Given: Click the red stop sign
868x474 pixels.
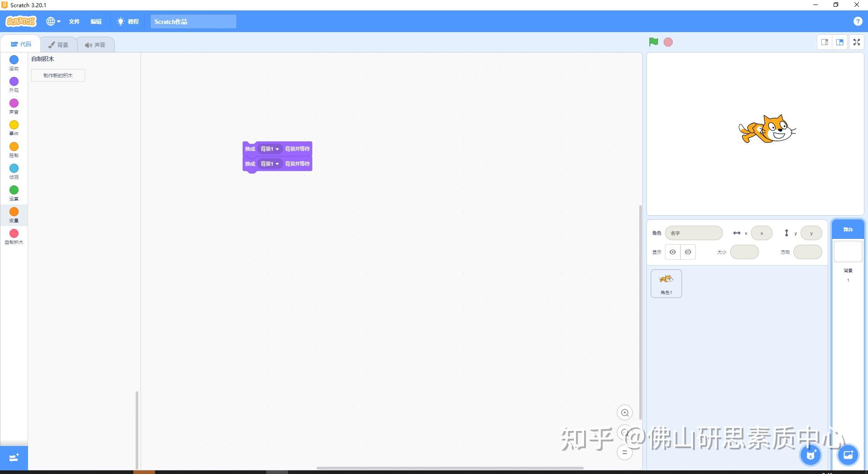Looking at the screenshot, I should point(669,42).
